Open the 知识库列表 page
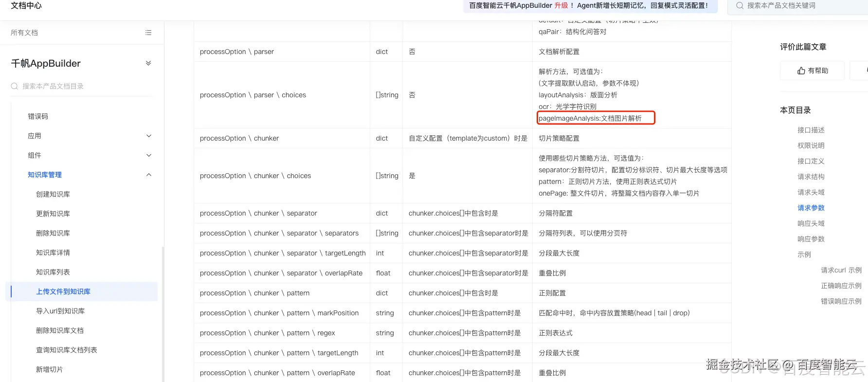868x382 pixels. click(x=53, y=272)
